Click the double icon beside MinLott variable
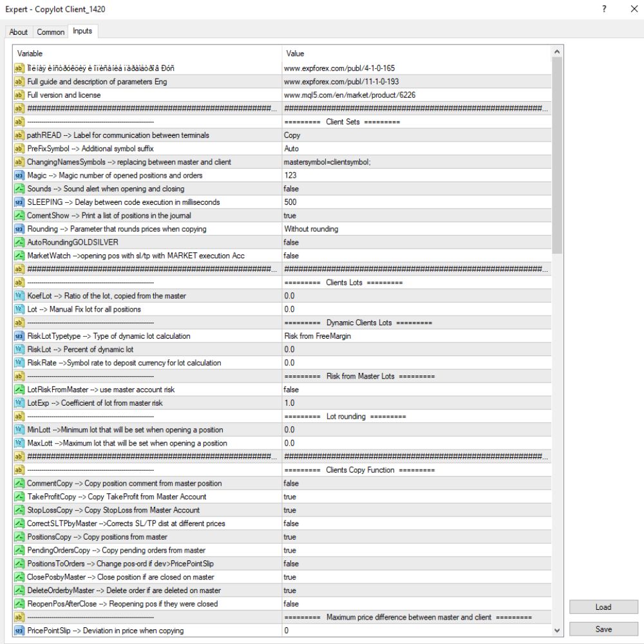Screen dimensions: 644x644 19,430
